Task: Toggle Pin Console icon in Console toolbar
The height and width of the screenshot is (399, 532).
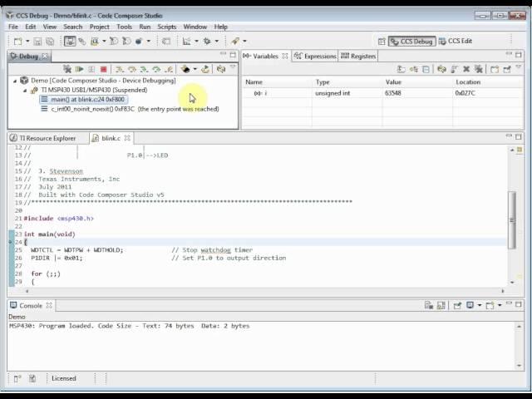Action: 457,306
